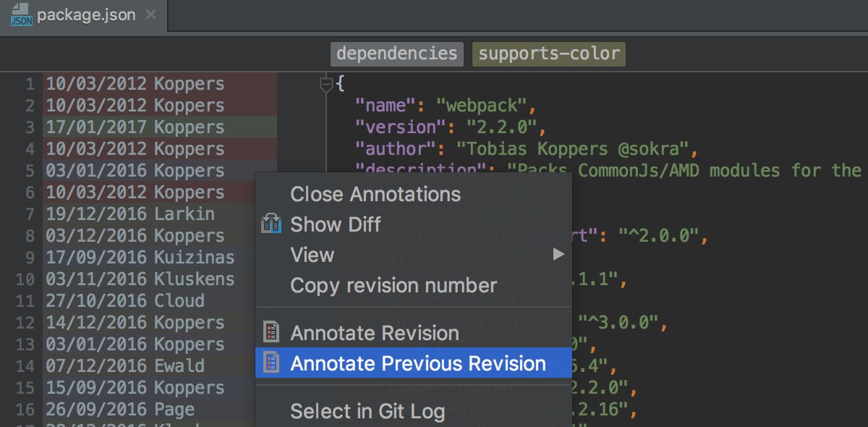Click line 7 annotation 19/12/2016 Larkin
The width and height of the screenshot is (868, 427).
130,214
